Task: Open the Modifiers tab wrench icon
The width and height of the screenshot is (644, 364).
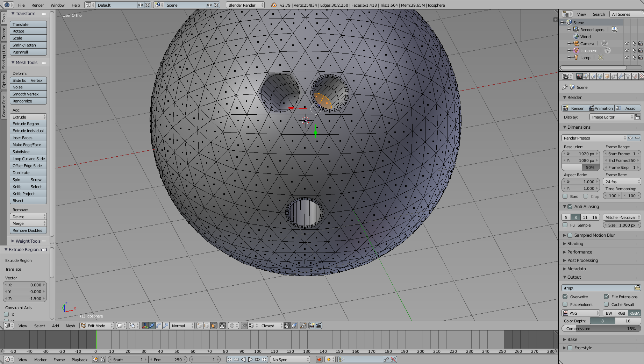Action: point(621,76)
